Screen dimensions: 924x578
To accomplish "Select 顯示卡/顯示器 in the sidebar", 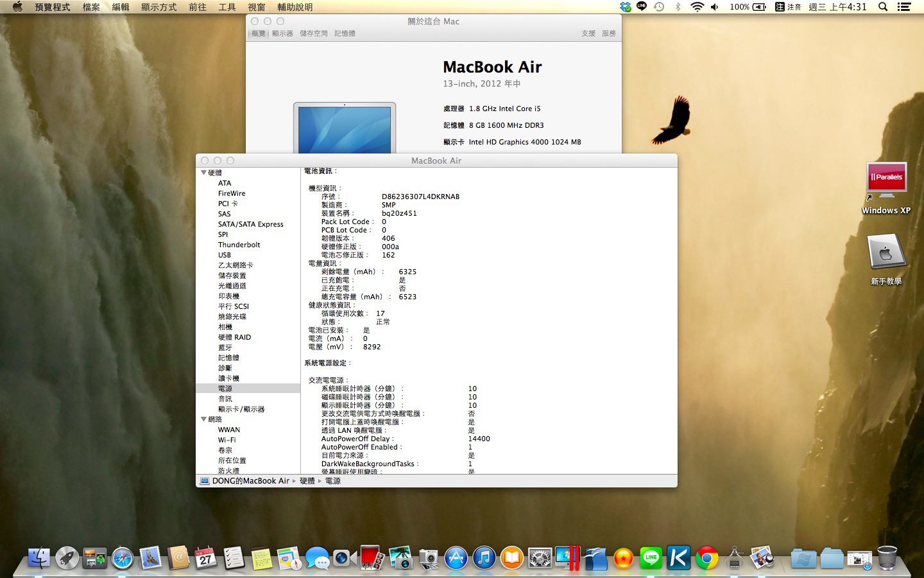I will point(241,409).
